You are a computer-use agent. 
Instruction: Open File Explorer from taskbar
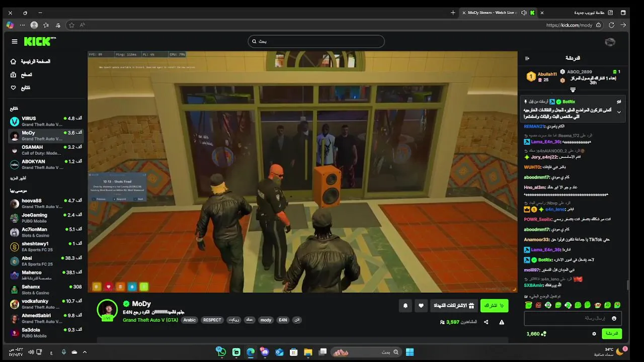pyautogui.click(x=308, y=352)
